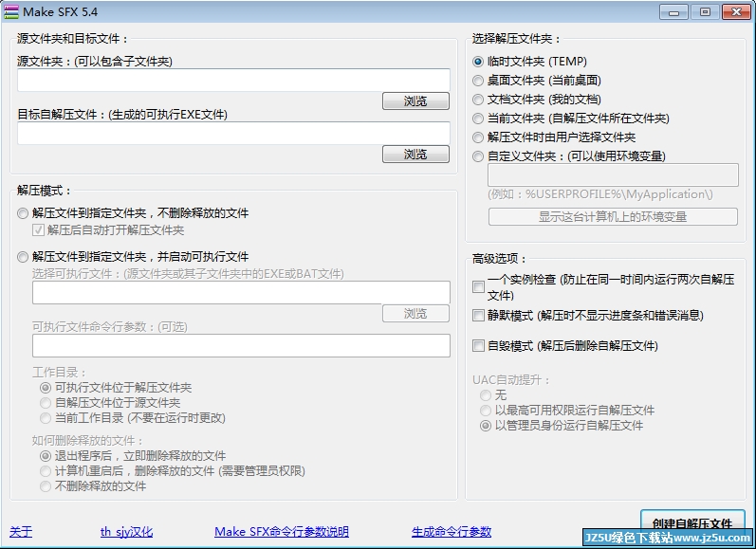
Task: Select 解压文件时由用户选择文件夹 option
Action: [x=478, y=137]
